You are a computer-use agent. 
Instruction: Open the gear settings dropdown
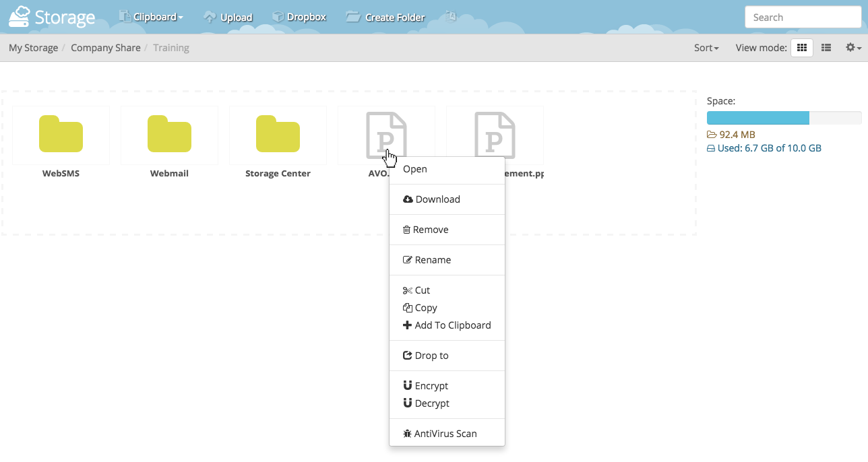click(x=853, y=48)
